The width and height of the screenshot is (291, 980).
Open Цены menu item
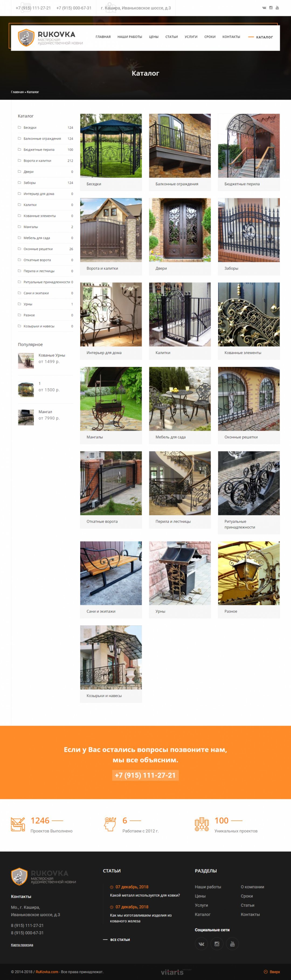pos(154,37)
